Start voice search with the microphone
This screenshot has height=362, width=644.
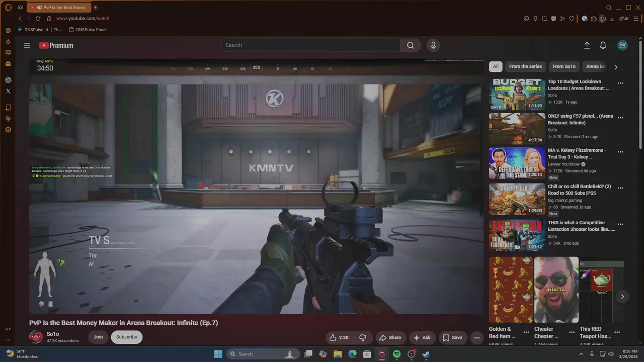(x=433, y=45)
